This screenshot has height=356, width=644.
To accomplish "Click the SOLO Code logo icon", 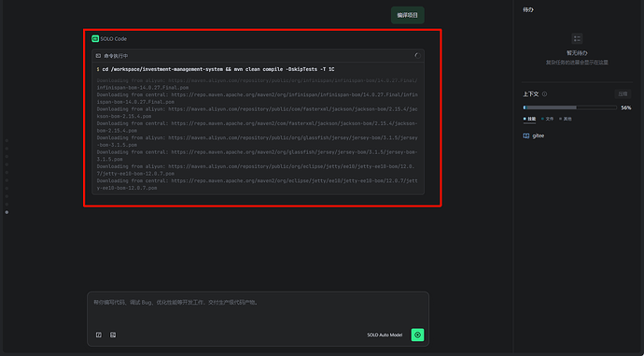I will click(x=95, y=38).
